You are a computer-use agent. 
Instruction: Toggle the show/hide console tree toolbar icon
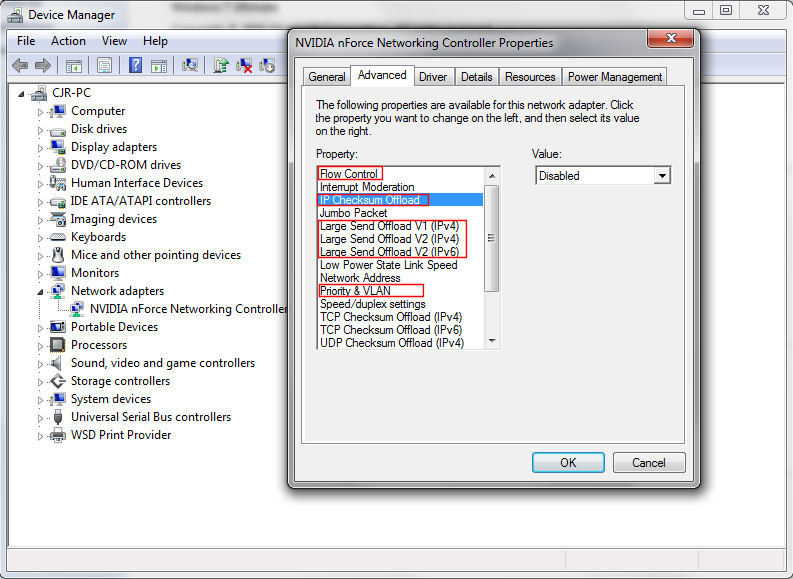[x=73, y=66]
